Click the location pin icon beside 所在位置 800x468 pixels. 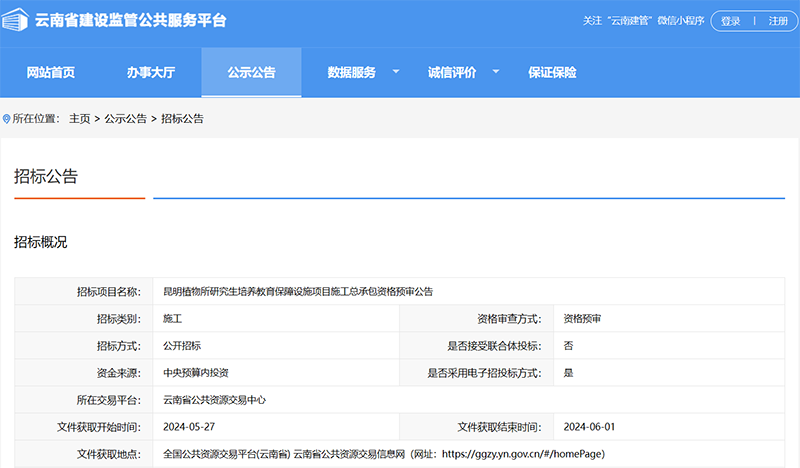[7, 118]
